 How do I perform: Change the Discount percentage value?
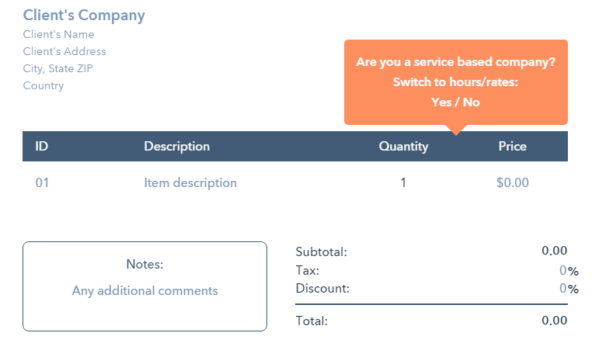(x=563, y=289)
